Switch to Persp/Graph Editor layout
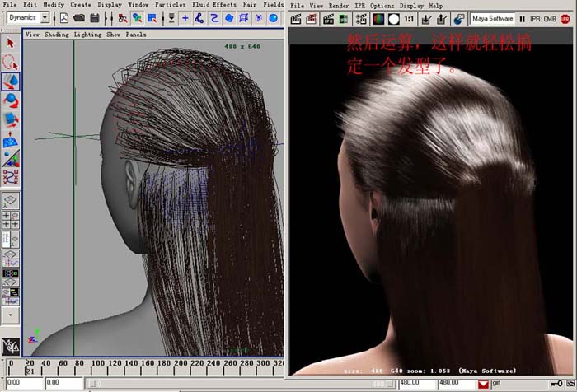 point(10,259)
